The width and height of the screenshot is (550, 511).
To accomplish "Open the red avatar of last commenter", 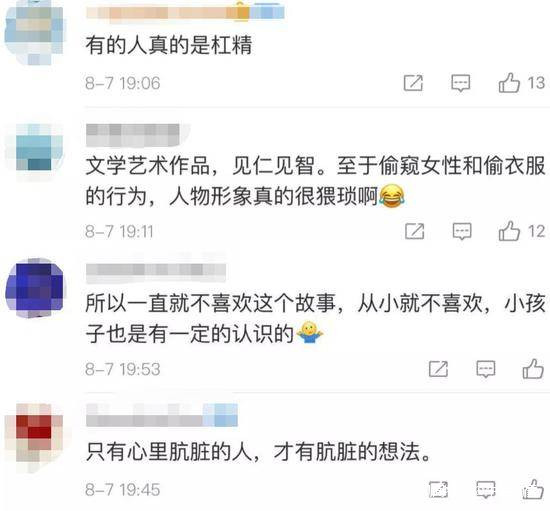I will (34, 437).
